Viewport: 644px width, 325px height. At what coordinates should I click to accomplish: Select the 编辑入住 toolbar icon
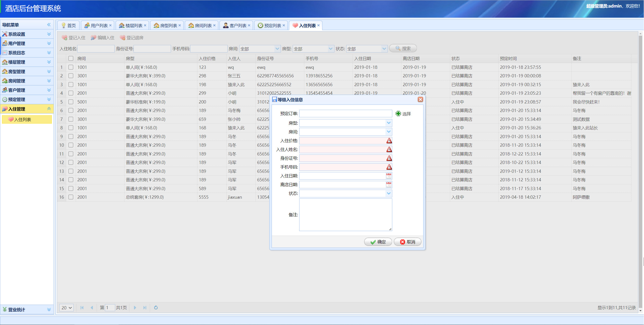[x=93, y=37]
